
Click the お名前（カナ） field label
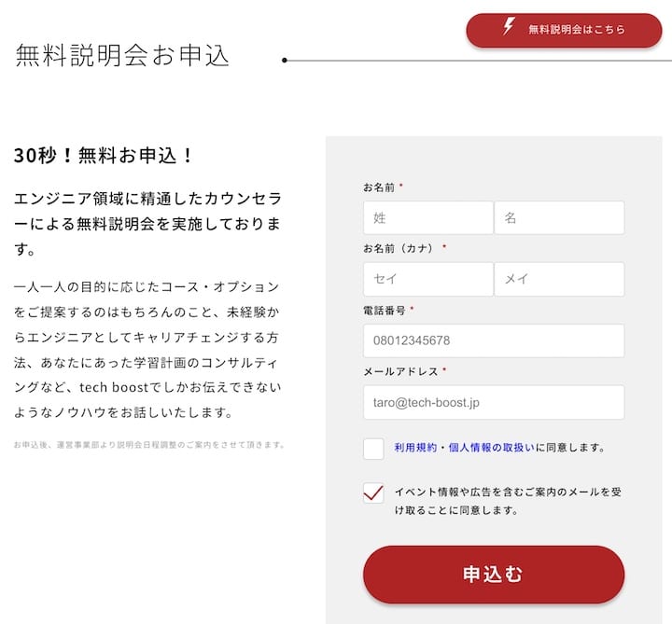[399, 248]
